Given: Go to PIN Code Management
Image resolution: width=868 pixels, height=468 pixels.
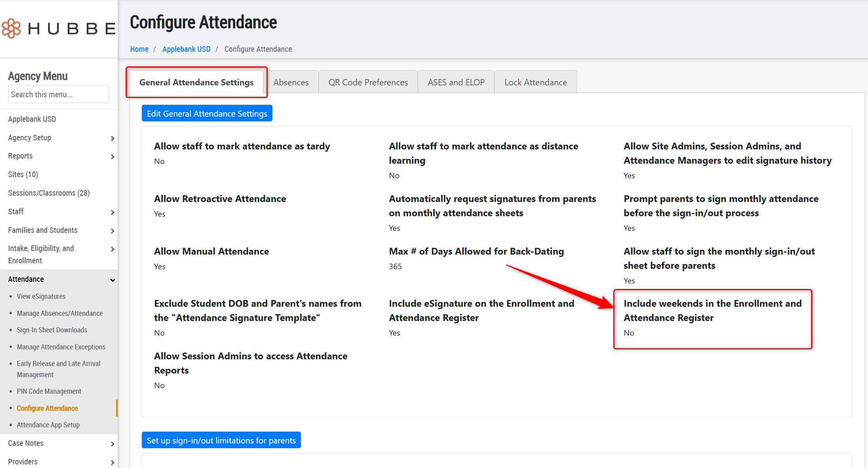Looking at the screenshot, I should (x=49, y=391).
